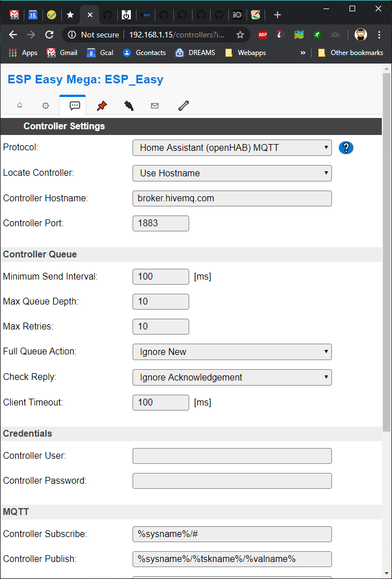Switch to the white star browser tab

click(x=70, y=15)
